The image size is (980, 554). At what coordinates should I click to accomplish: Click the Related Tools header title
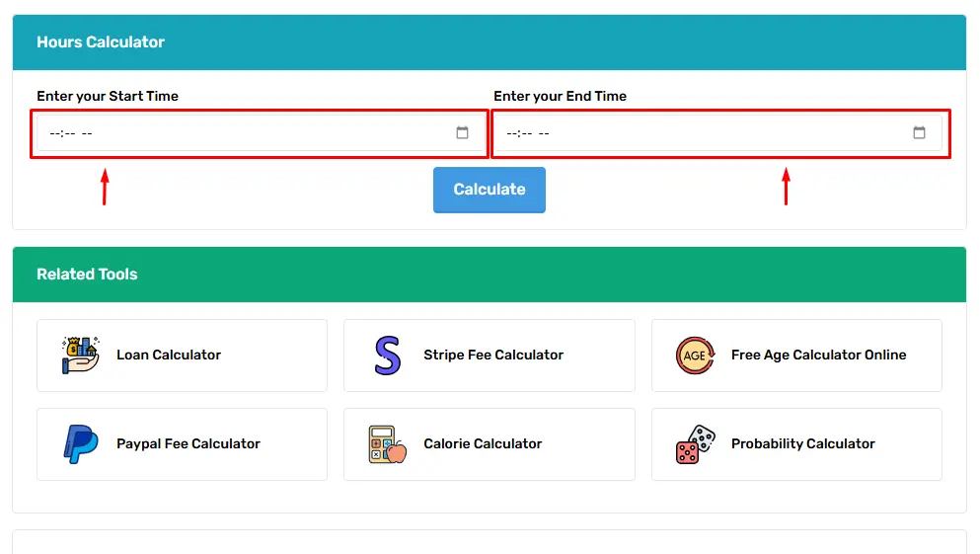87,274
